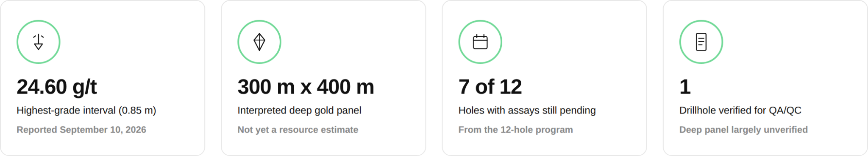This screenshot has height=156, width=868.
Task: Click the downward drill arrow icon
Action: click(x=39, y=42)
